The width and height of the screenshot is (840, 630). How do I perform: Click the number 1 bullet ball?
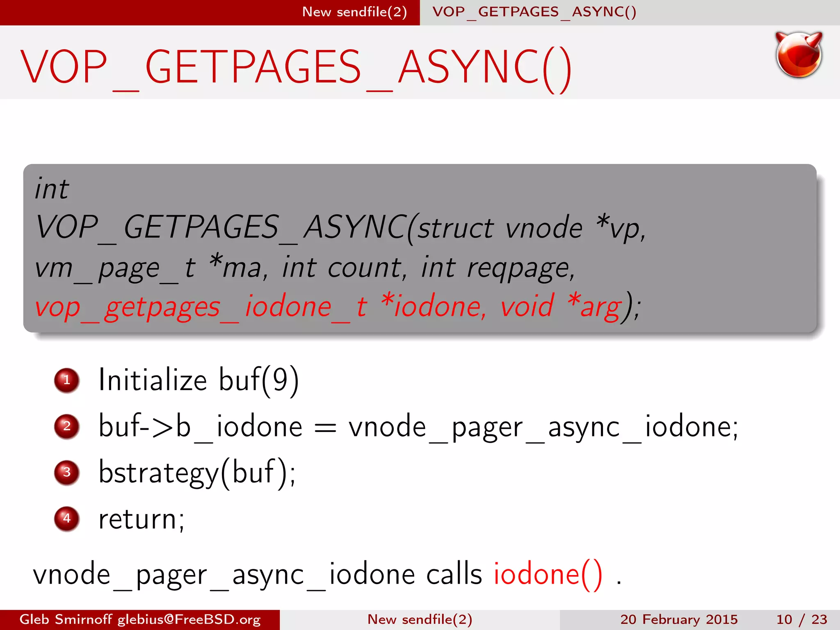[66, 380]
